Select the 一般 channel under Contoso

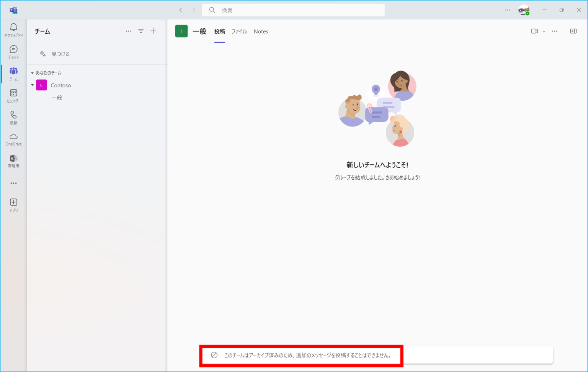pyautogui.click(x=57, y=98)
